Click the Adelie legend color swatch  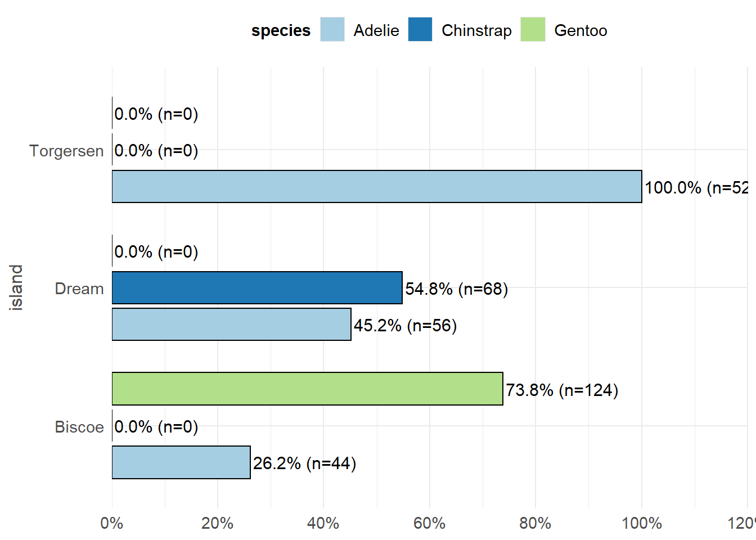(x=332, y=30)
